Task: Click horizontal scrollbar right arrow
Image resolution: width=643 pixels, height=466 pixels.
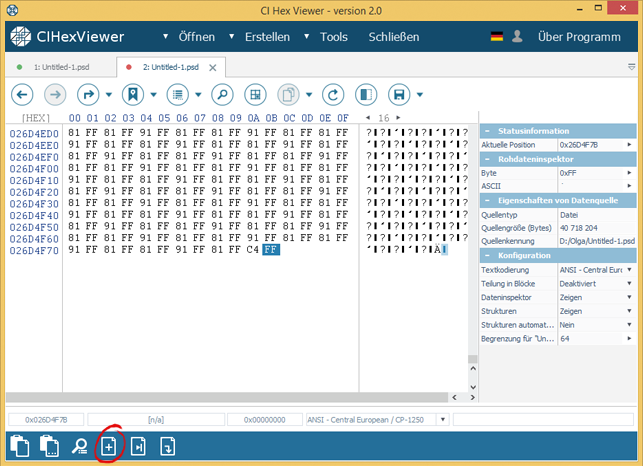Action: (x=472, y=397)
